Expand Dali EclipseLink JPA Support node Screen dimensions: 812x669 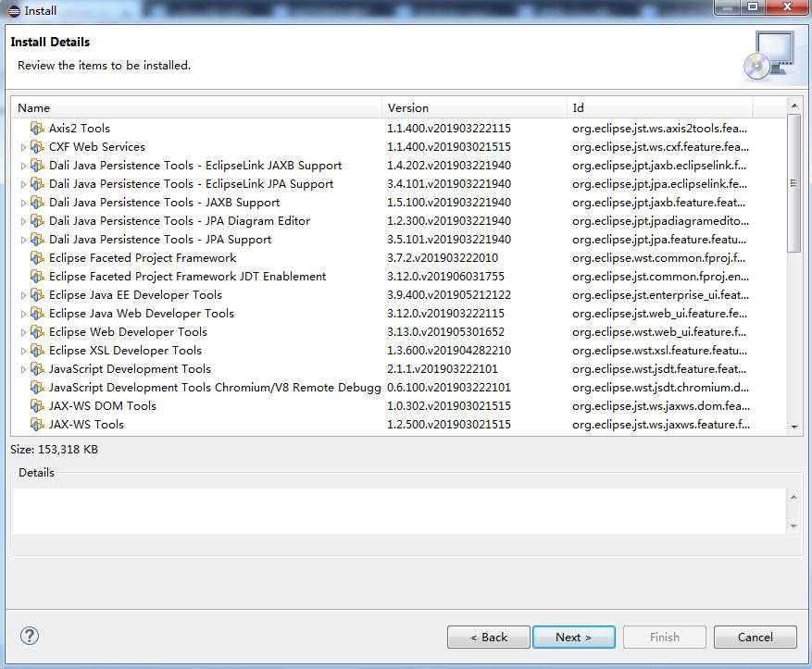pyautogui.click(x=23, y=185)
